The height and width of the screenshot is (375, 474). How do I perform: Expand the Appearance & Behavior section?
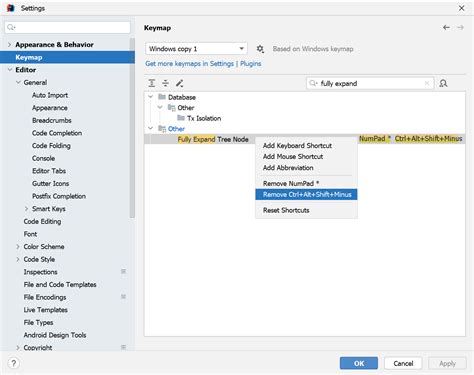(x=9, y=44)
